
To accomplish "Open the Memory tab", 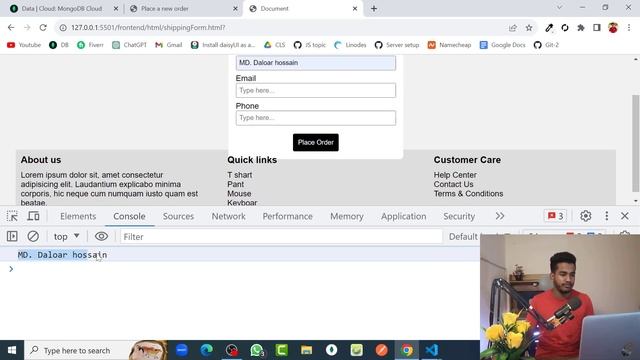I will [347, 216].
